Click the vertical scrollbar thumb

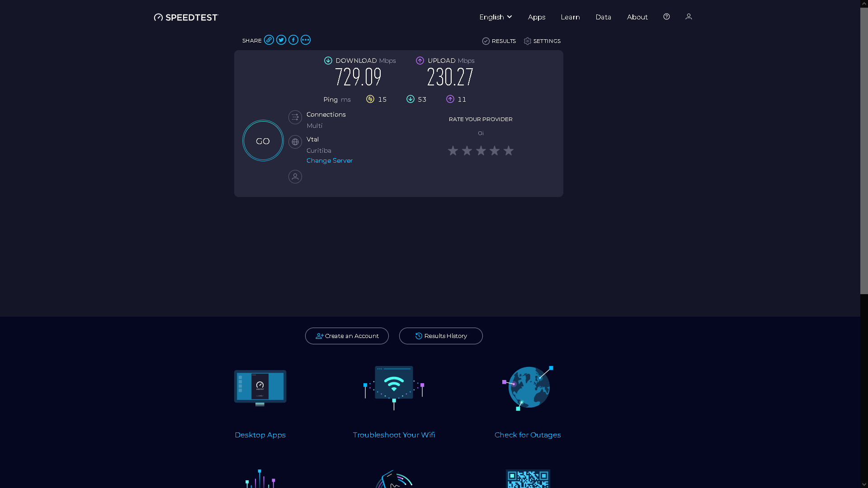[864, 150]
